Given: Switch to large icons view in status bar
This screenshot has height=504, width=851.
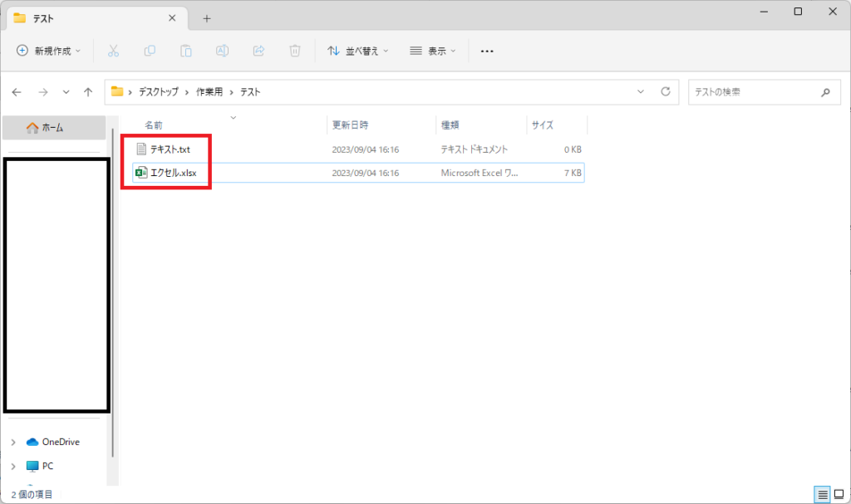Looking at the screenshot, I should (839, 494).
